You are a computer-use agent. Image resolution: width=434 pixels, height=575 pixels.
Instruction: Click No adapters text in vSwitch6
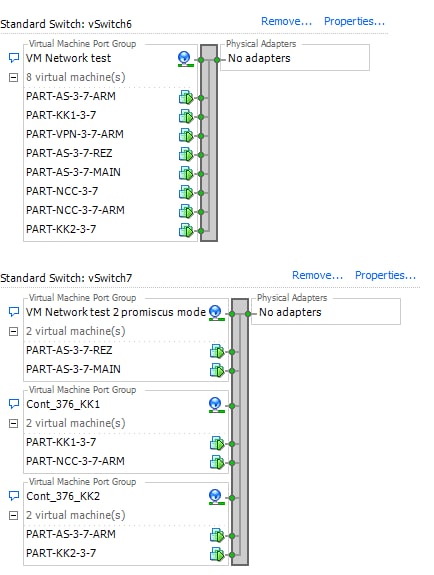259,58
